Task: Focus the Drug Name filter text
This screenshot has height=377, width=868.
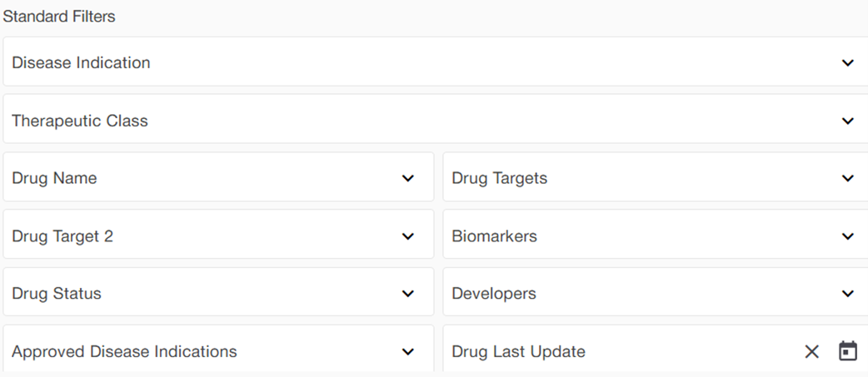Action: (54, 178)
